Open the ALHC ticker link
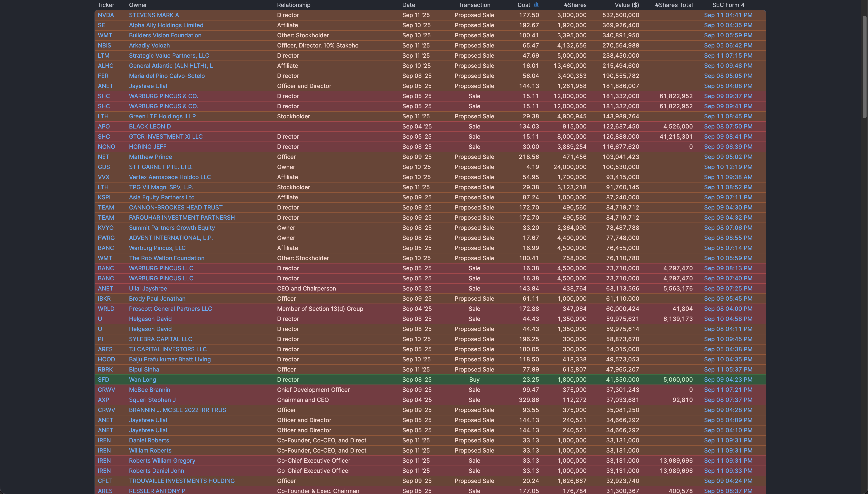 pyautogui.click(x=106, y=66)
